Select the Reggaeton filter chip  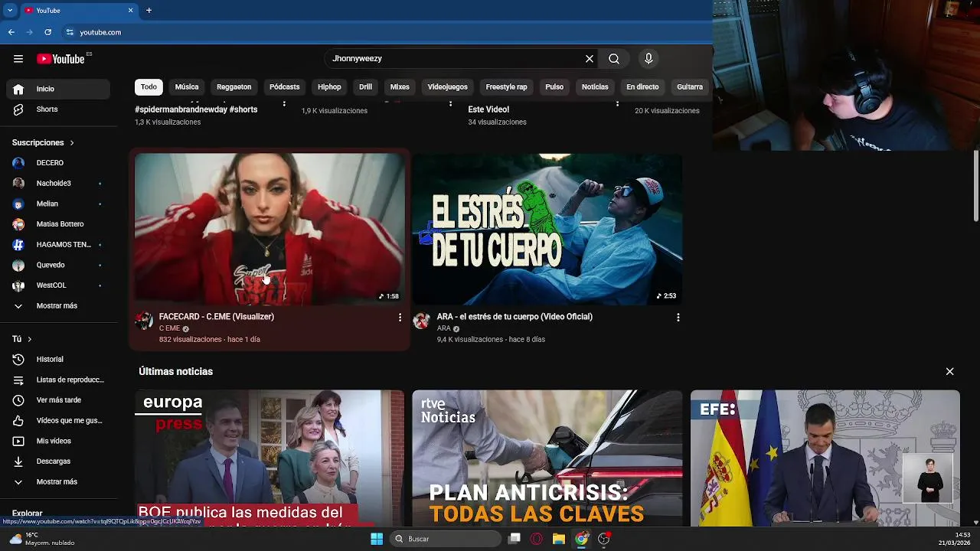click(x=234, y=86)
